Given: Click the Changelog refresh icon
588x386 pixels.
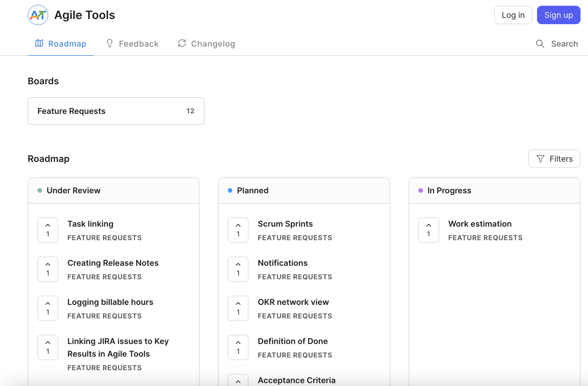Looking at the screenshot, I should tap(182, 43).
